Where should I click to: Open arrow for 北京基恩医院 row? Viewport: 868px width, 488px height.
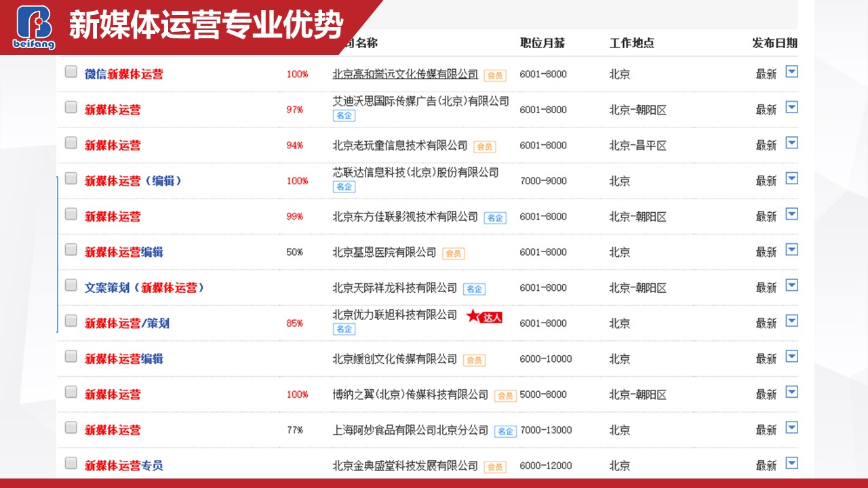tap(791, 249)
